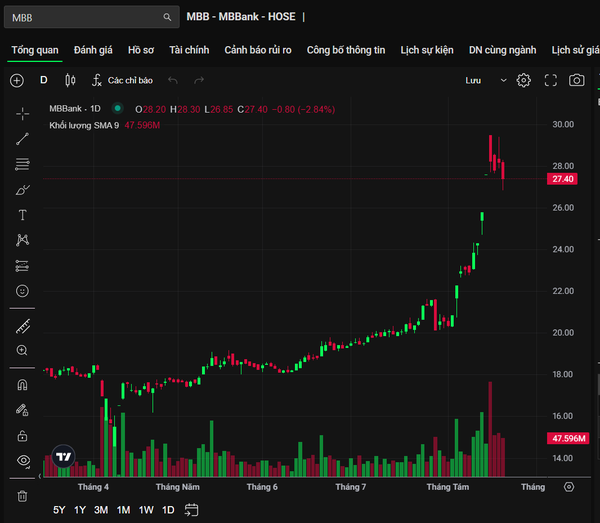Click the Tháng 4 time axis label
This screenshot has width=600, height=523.
point(93,487)
